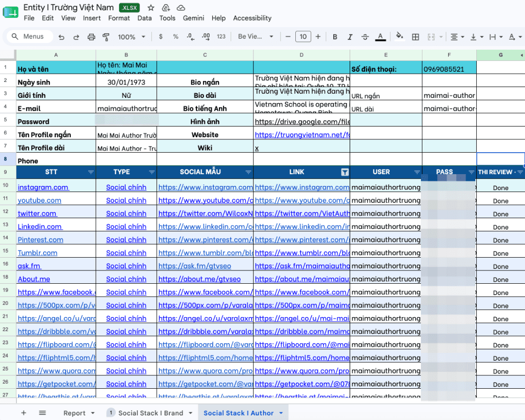
Task: Click the Menus search box
Action: (x=29, y=36)
